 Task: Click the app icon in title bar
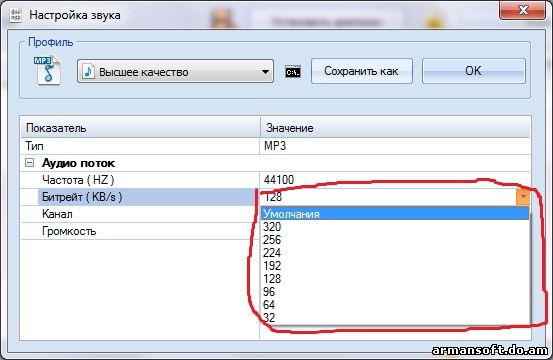pos(16,15)
